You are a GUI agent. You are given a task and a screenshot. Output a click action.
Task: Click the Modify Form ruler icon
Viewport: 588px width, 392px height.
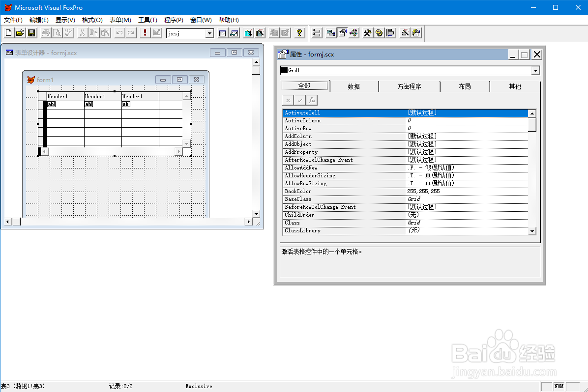click(156, 33)
